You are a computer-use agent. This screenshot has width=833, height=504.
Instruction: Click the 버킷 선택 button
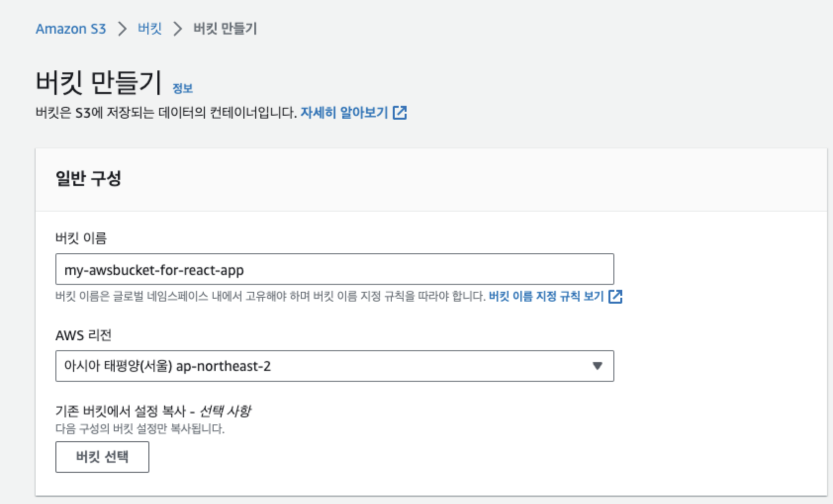(102, 457)
